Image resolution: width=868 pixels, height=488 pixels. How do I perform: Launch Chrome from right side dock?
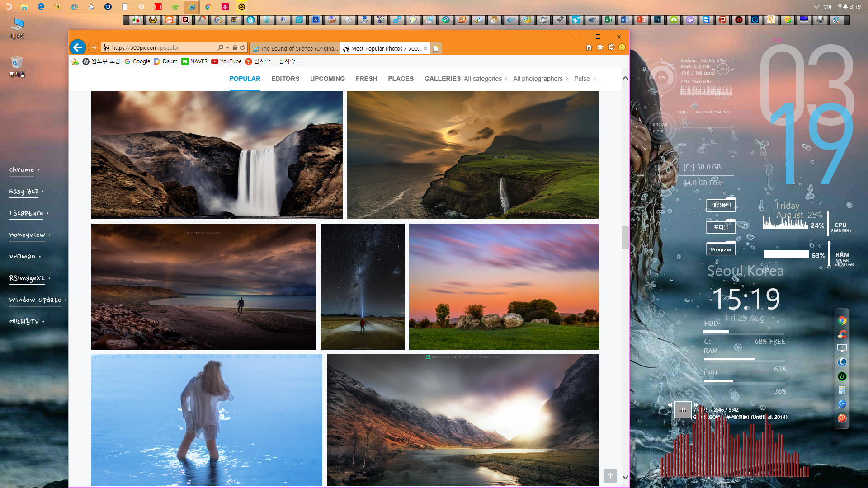point(842,320)
